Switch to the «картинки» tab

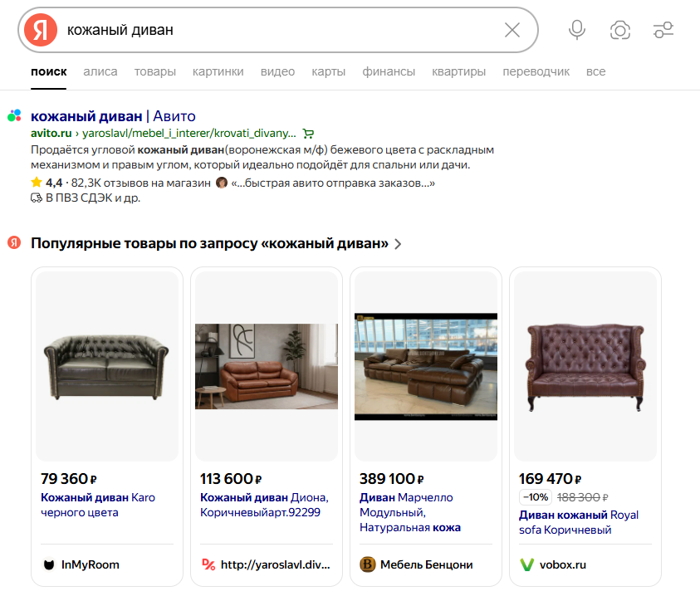click(x=218, y=71)
